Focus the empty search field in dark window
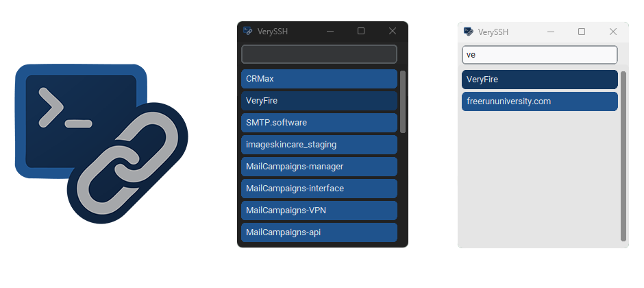644x288 pixels. pos(319,54)
